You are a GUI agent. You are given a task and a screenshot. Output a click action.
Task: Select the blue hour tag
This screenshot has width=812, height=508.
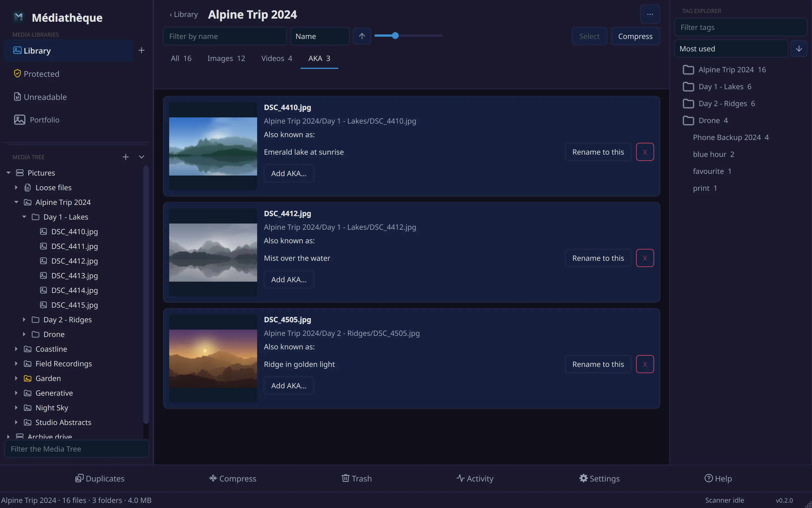tap(713, 154)
